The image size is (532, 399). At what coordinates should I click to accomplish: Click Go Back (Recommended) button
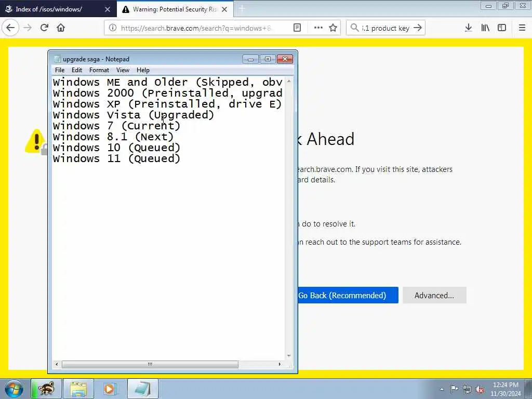pyautogui.click(x=348, y=295)
